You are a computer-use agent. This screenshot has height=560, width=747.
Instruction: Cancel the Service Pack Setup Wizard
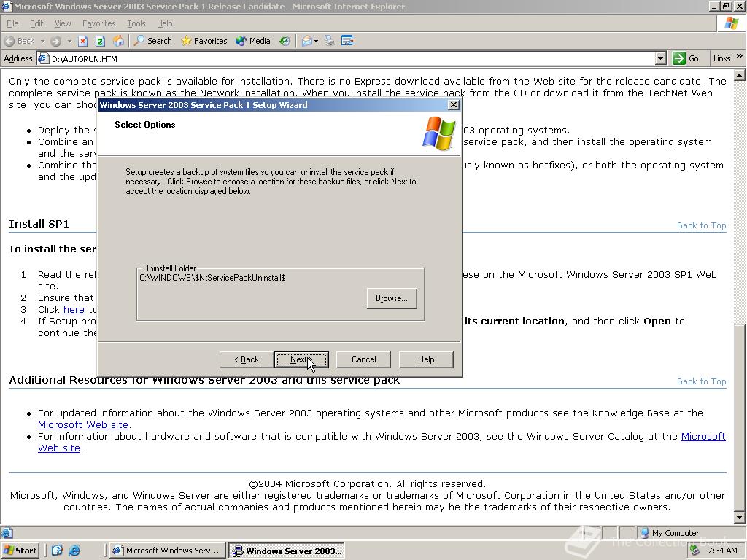click(363, 359)
